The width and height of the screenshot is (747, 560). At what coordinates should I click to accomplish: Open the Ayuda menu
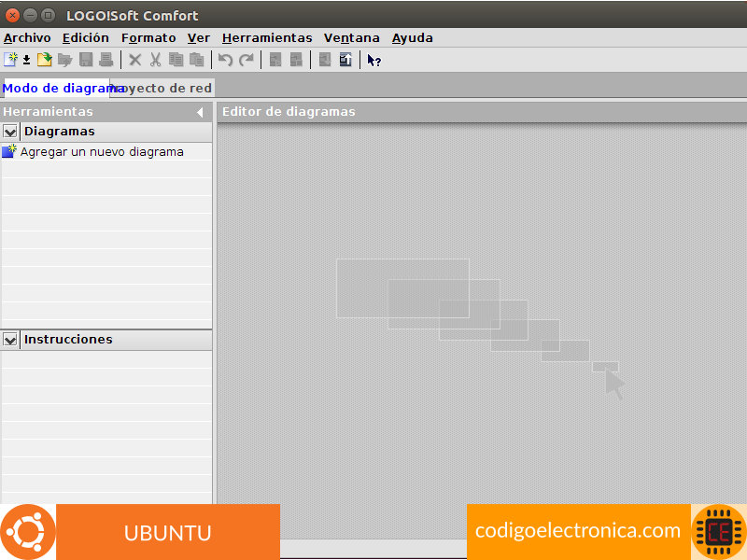click(412, 38)
